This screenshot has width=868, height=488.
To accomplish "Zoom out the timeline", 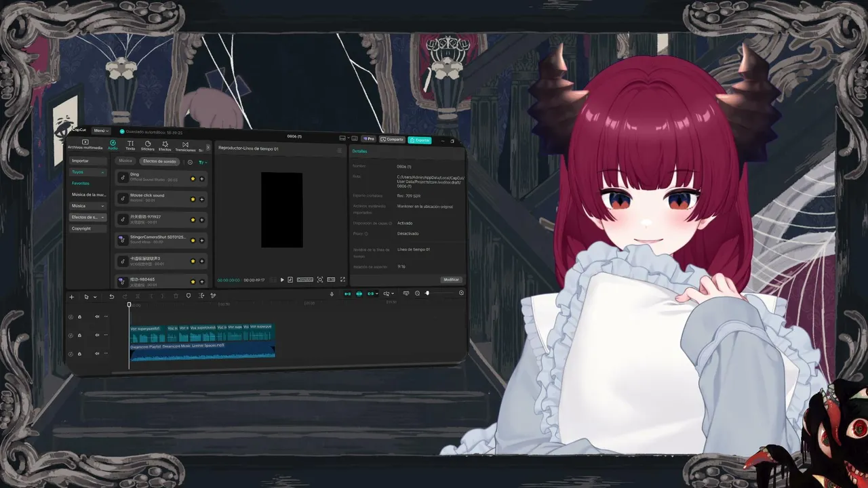I will pos(417,293).
